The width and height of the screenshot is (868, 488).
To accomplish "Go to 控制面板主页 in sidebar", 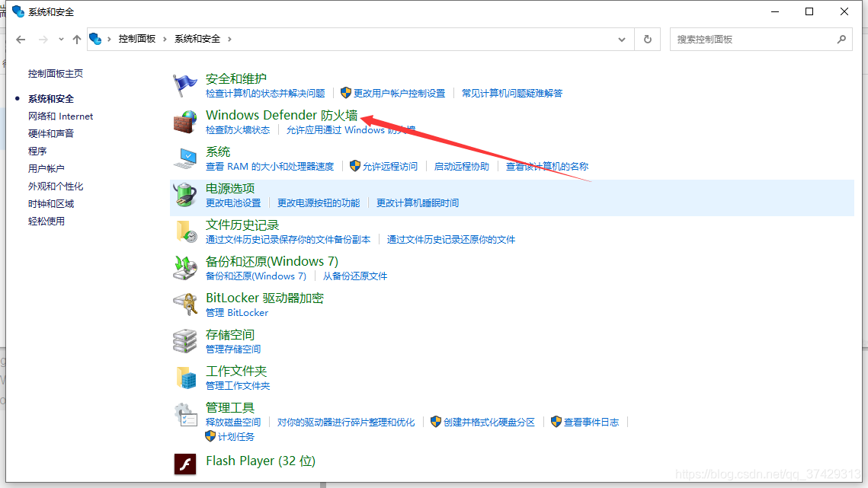I will (56, 74).
